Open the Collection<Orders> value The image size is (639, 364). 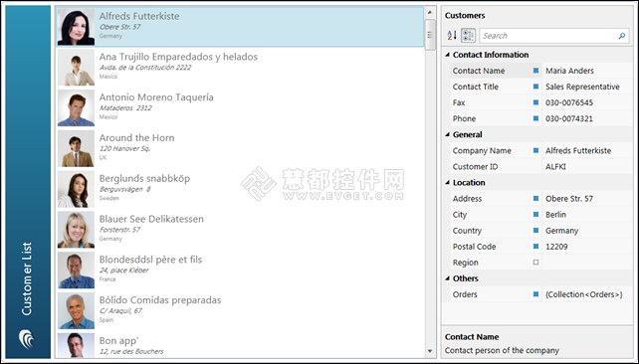tap(587, 294)
